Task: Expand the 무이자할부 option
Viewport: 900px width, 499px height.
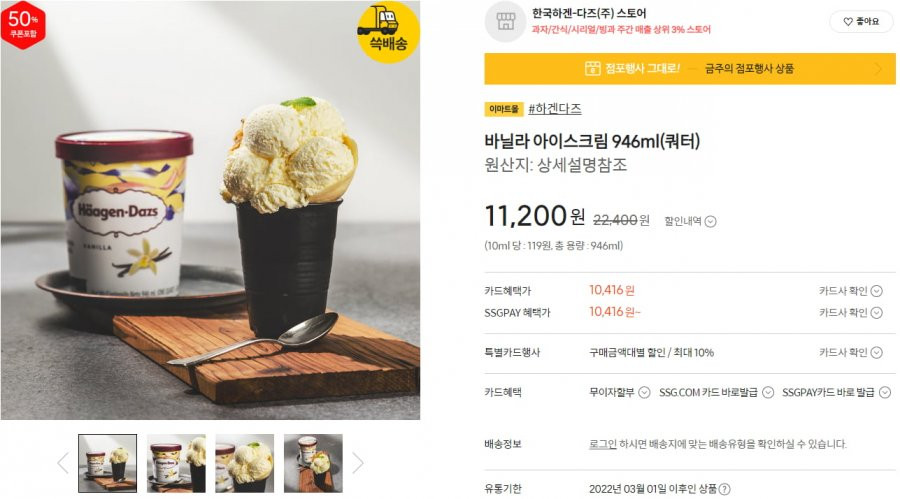Action: [619, 392]
